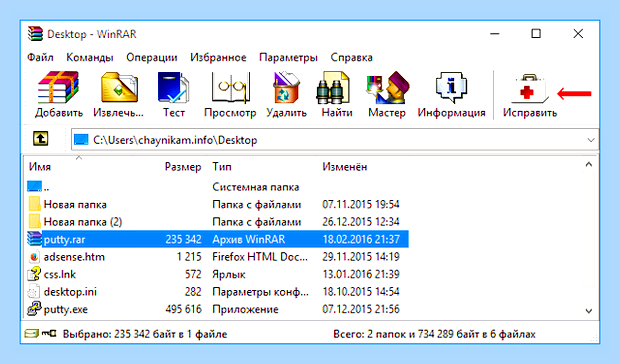Screen dimensions: 620x364
Task: Go up one folder level button
Action: [x=41, y=139]
